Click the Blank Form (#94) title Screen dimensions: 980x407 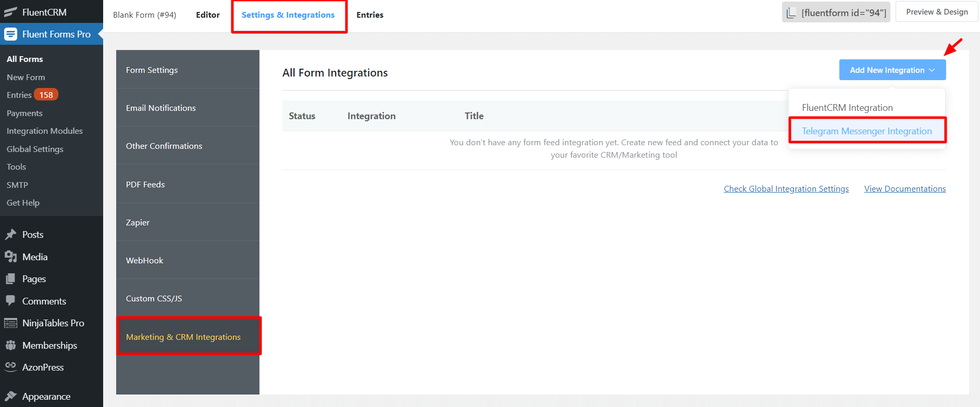coord(144,15)
